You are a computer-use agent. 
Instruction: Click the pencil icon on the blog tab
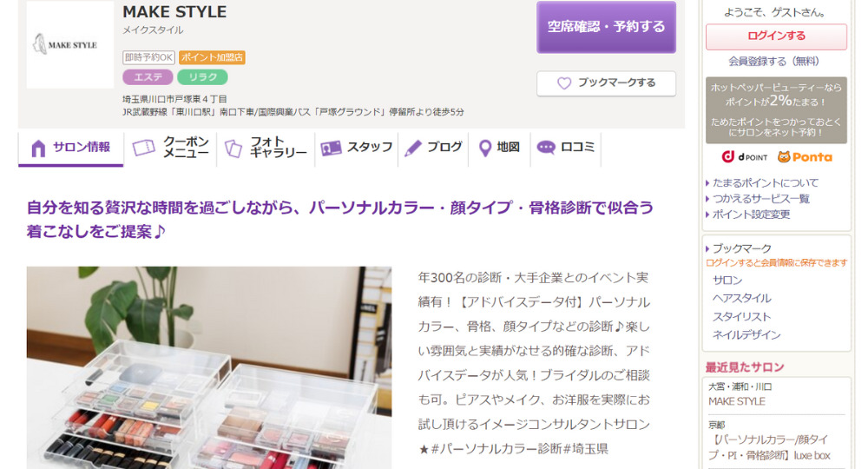pos(413,148)
